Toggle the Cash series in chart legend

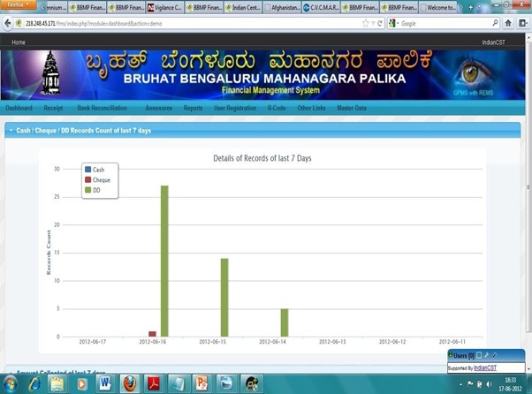click(x=97, y=170)
